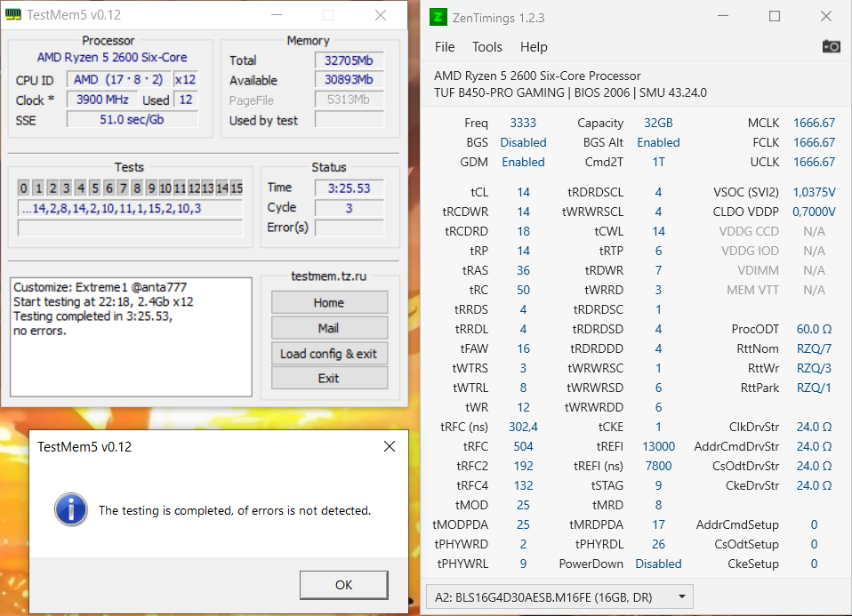Click the TestMem5 title bar memory icon
The width and height of the screenshot is (852, 616).
13,14
